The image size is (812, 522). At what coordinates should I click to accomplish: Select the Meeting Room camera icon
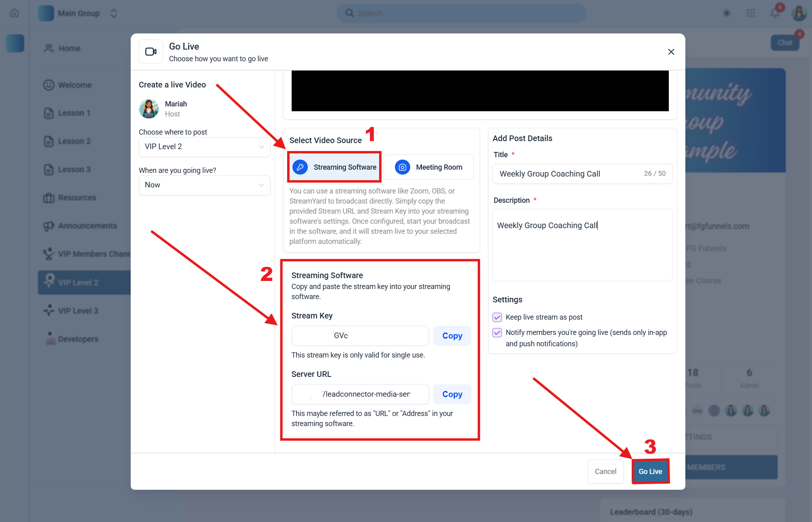(402, 167)
